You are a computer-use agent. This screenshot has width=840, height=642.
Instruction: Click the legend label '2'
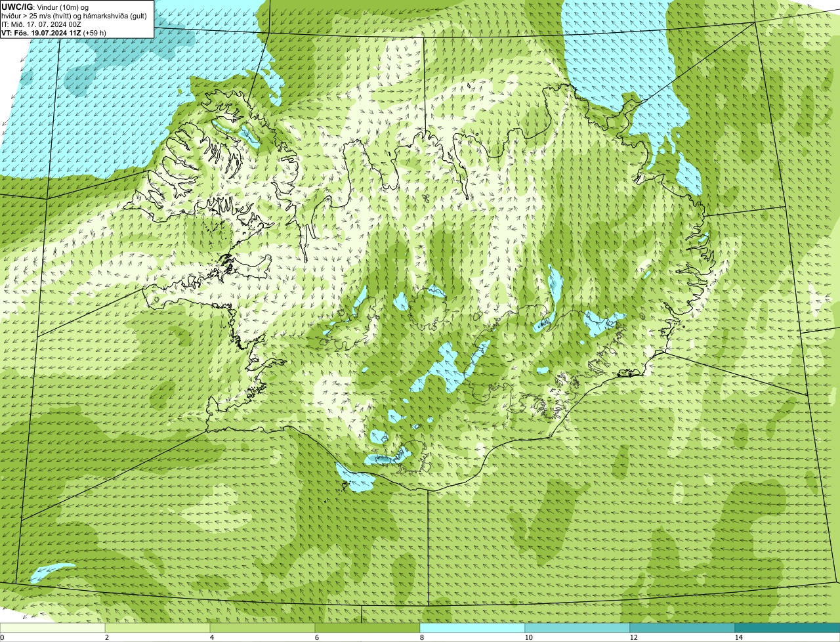pos(106,637)
